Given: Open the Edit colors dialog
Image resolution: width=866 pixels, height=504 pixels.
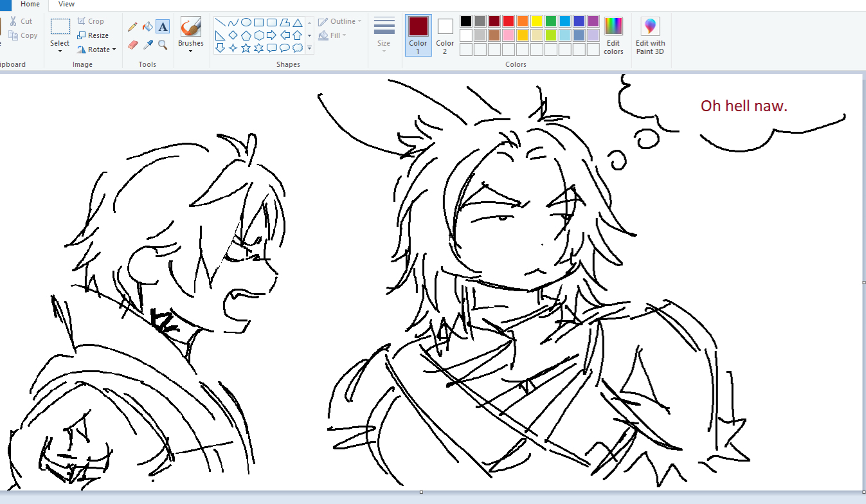Looking at the screenshot, I should click(x=613, y=36).
